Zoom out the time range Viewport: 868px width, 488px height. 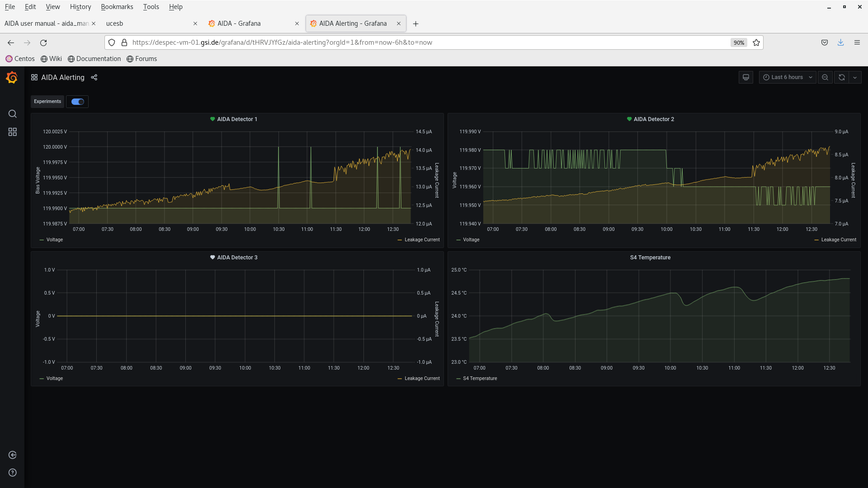825,77
